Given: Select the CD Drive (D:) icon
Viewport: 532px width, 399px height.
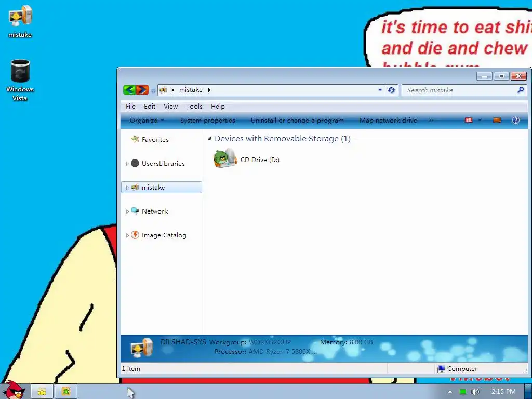Looking at the screenshot, I should pos(225,158).
